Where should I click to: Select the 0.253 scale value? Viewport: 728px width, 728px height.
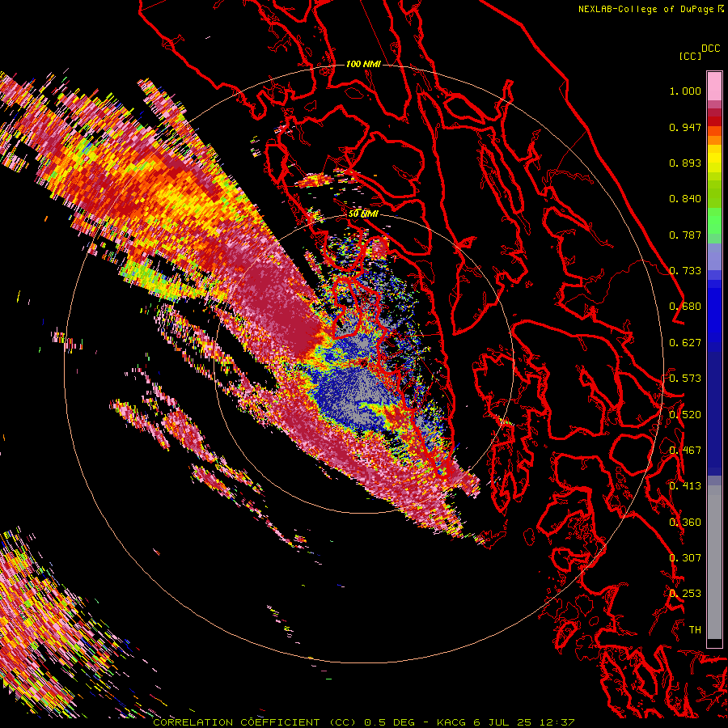coord(685,594)
